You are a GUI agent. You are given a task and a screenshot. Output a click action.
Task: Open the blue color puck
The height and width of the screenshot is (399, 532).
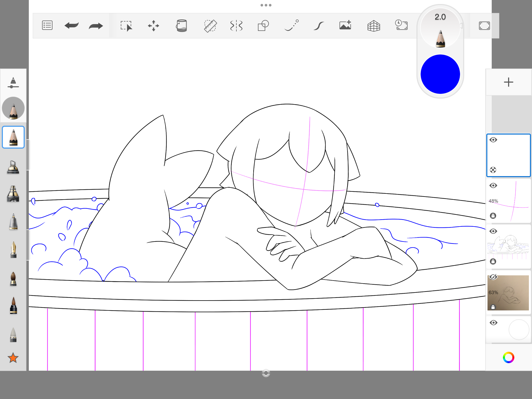440,74
